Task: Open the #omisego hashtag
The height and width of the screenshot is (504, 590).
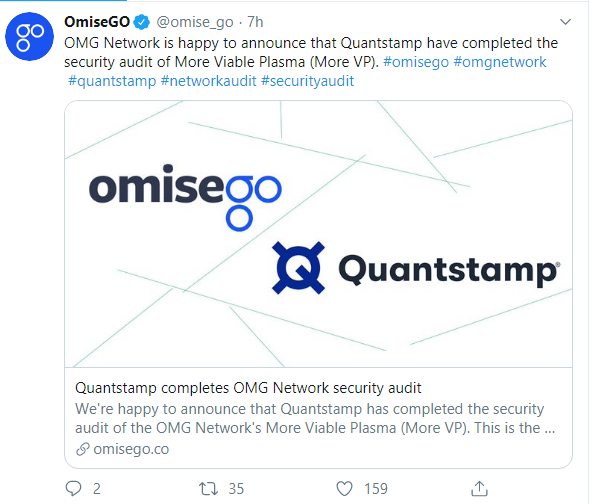Action: tap(416, 62)
